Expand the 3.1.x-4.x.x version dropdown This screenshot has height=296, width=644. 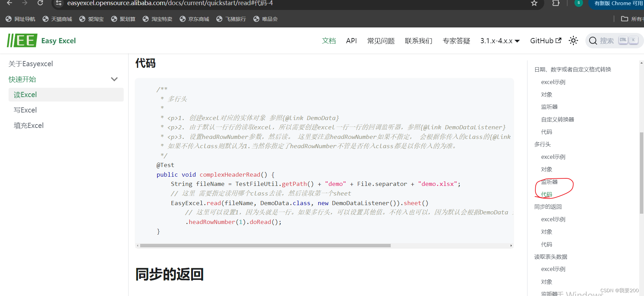tap(500, 41)
